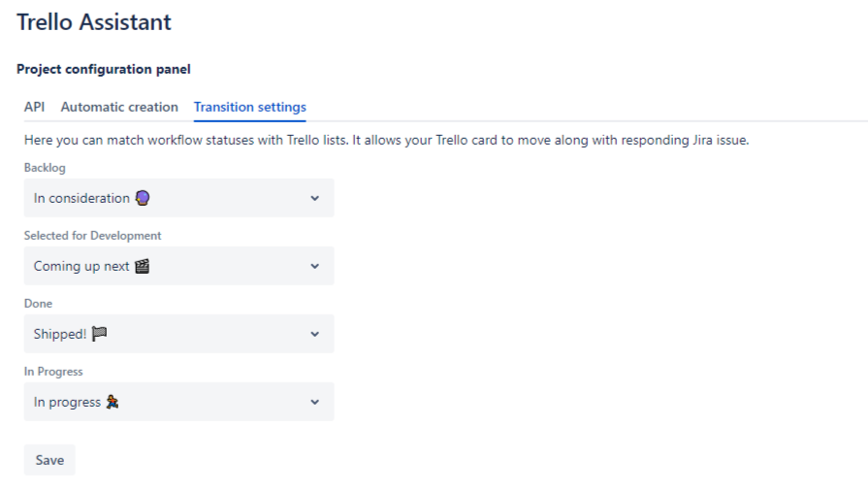This screenshot has width=868, height=494.
Task: Switch to the API tab
Action: [x=34, y=107]
